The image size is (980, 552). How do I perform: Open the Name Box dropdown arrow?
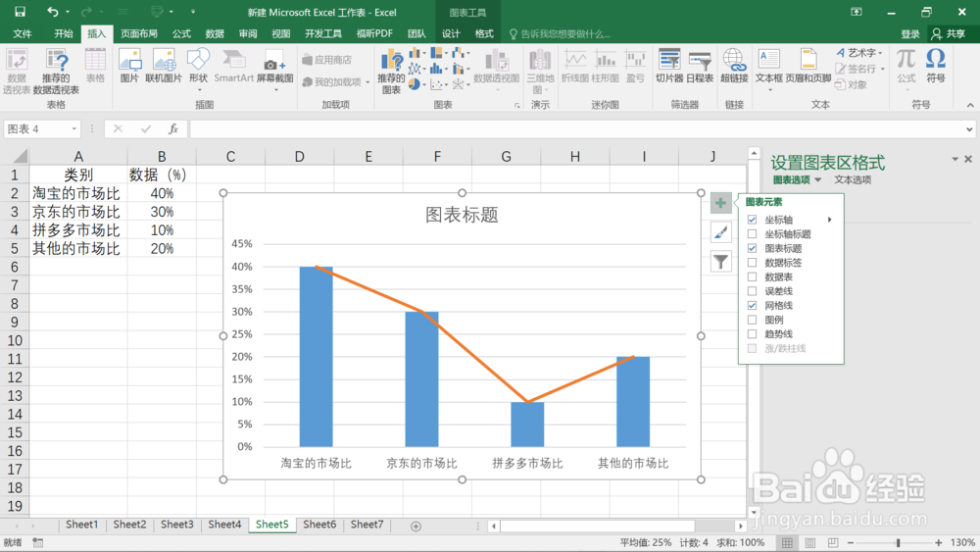(73, 128)
